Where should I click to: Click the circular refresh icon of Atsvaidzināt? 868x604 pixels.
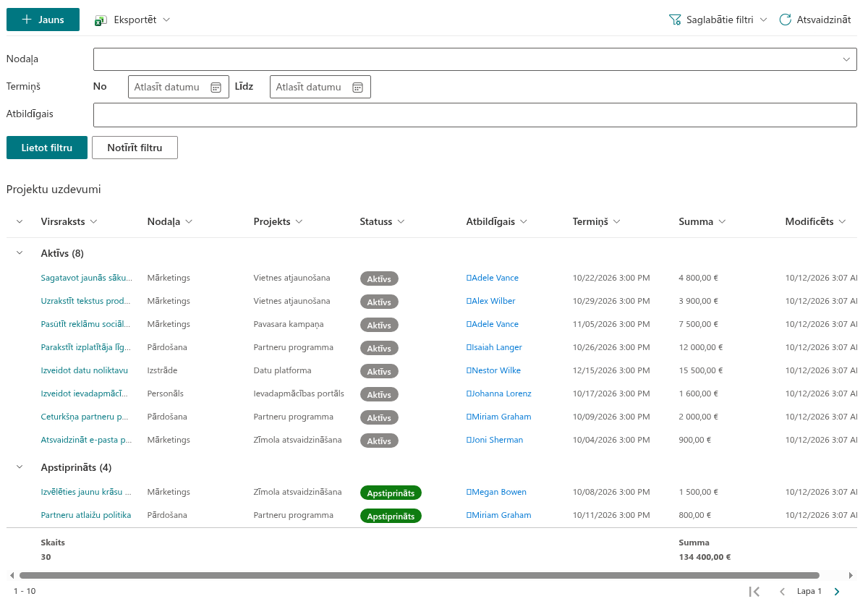785,20
